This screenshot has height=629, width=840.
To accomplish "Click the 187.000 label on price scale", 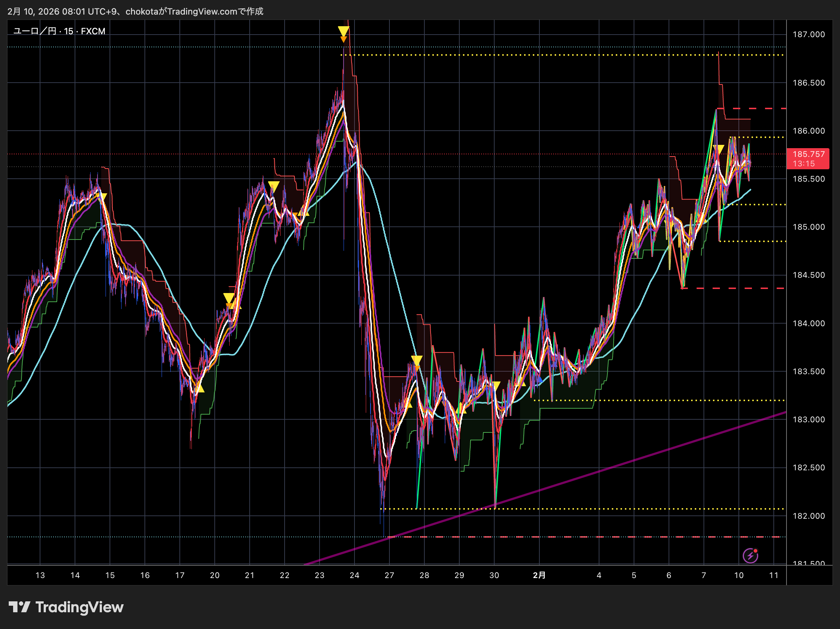I will (808, 35).
